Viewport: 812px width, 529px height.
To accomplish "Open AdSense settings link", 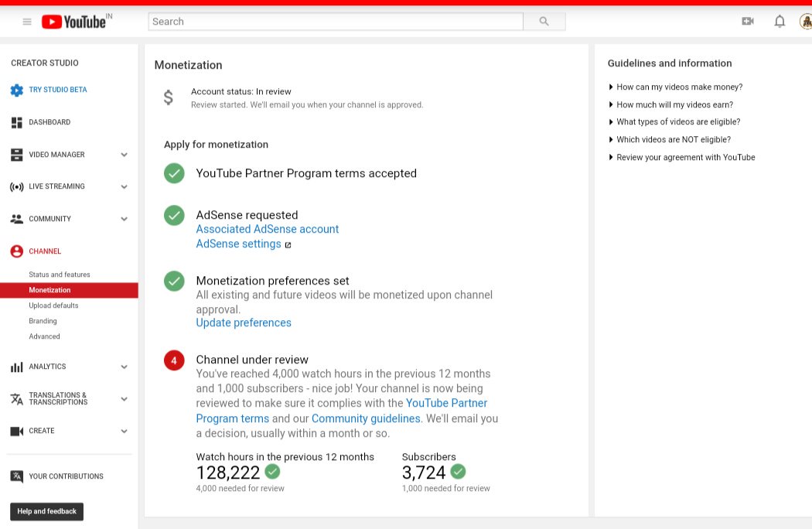I will (238, 244).
